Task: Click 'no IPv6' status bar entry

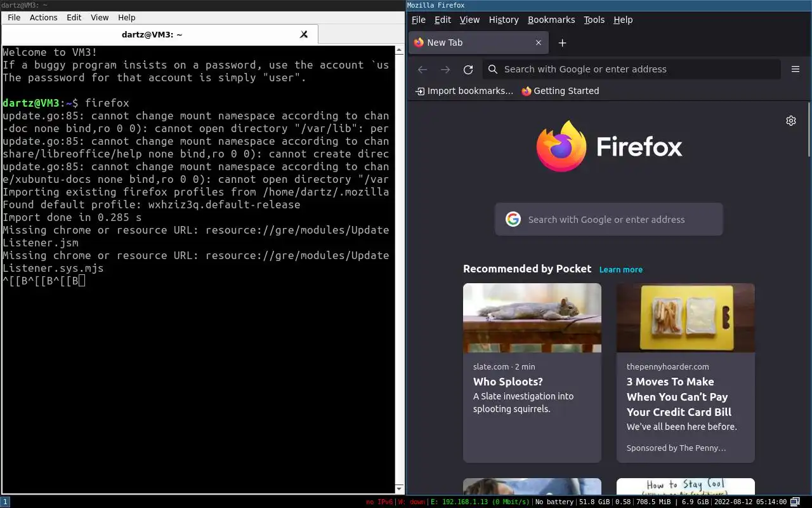Action: coord(379,502)
